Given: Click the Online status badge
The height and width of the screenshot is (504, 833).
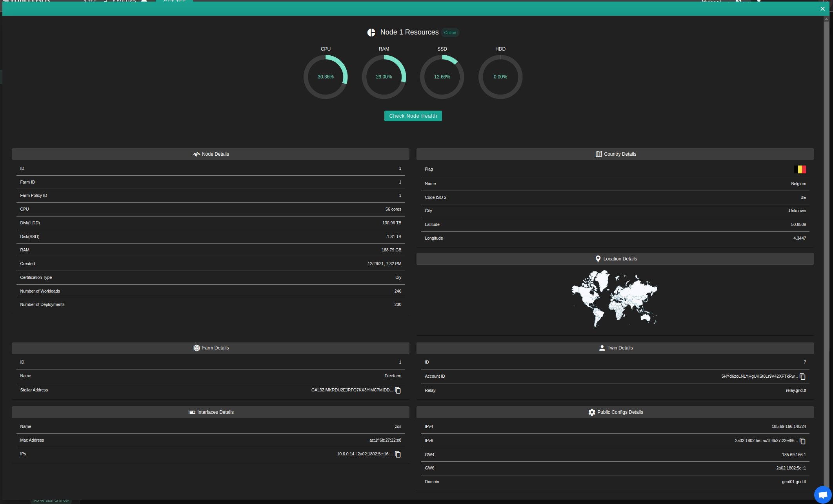Looking at the screenshot, I should tap(450, 33).
